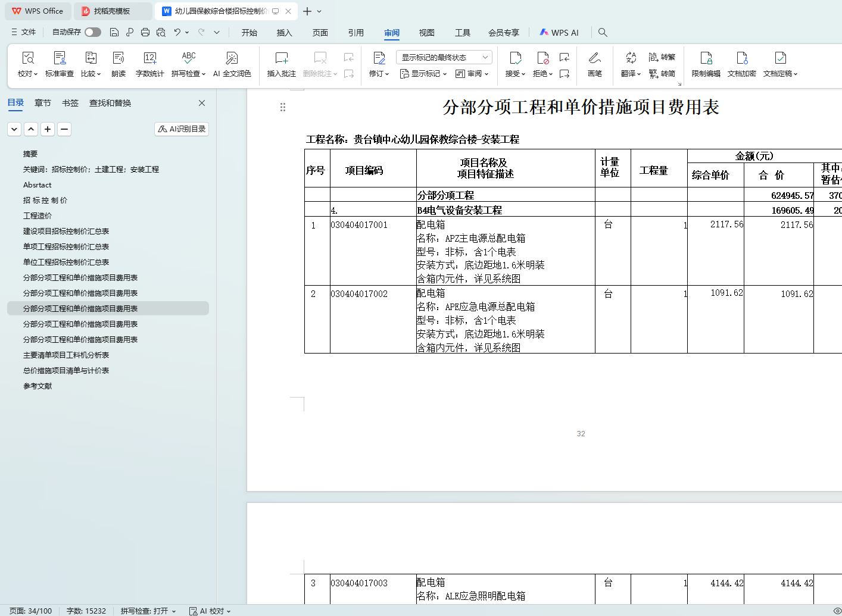Screen dimensions: 842x616
Task: Switch to the 视图 ribbon tab
Action: [426, 33]
